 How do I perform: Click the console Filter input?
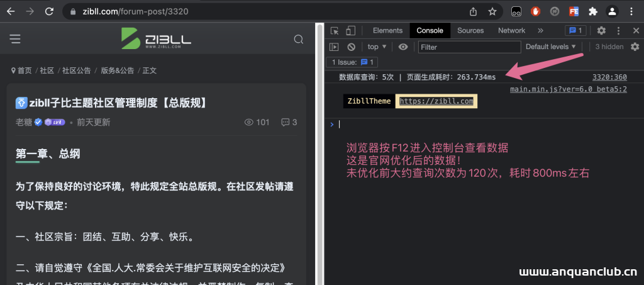tap(469, 47)
